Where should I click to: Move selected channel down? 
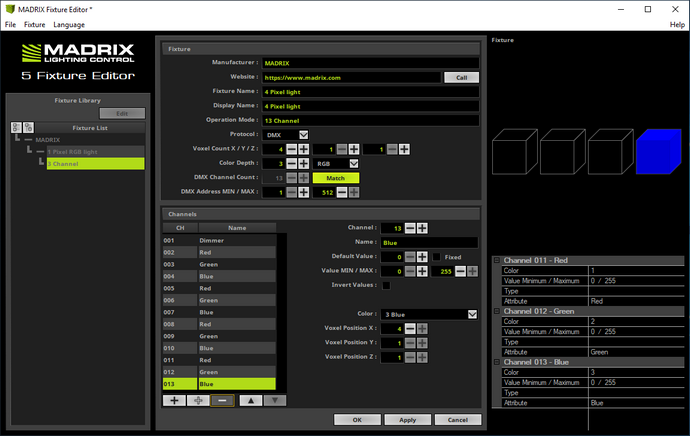pos(275,400)
